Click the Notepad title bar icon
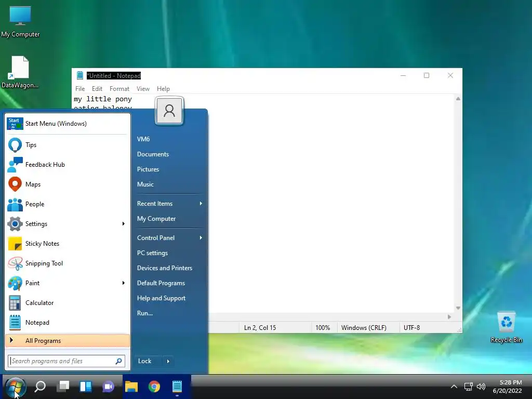This screenshot has width=532, height=399. click(79, 75)
